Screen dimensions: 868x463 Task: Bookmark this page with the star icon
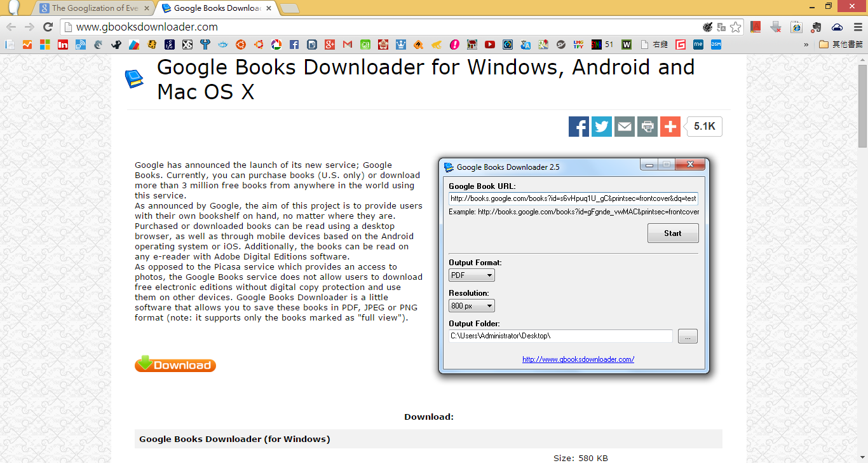pos(735,27)
